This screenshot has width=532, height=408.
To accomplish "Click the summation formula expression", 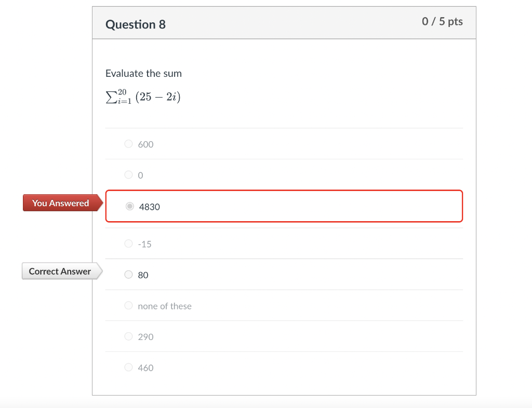I will (x=143, y=97).
